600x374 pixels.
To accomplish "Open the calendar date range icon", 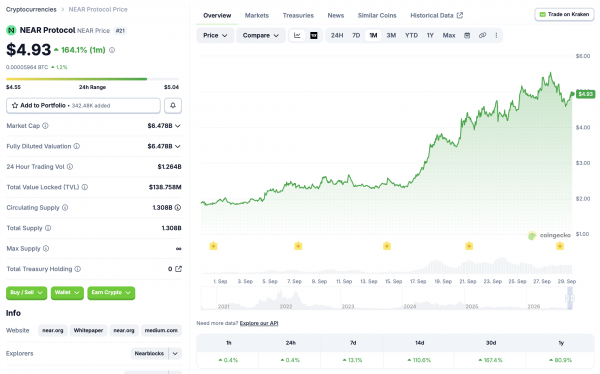I will (467, 35).
